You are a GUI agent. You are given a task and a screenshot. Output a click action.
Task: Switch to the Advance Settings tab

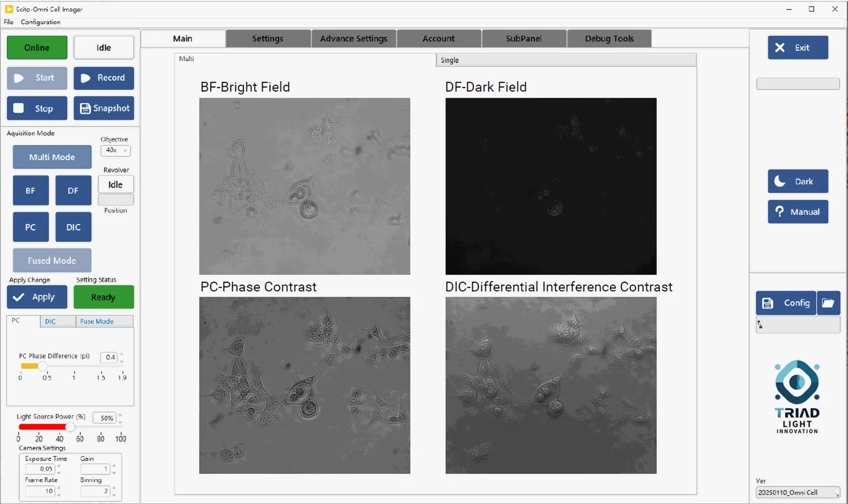[354, 39]
